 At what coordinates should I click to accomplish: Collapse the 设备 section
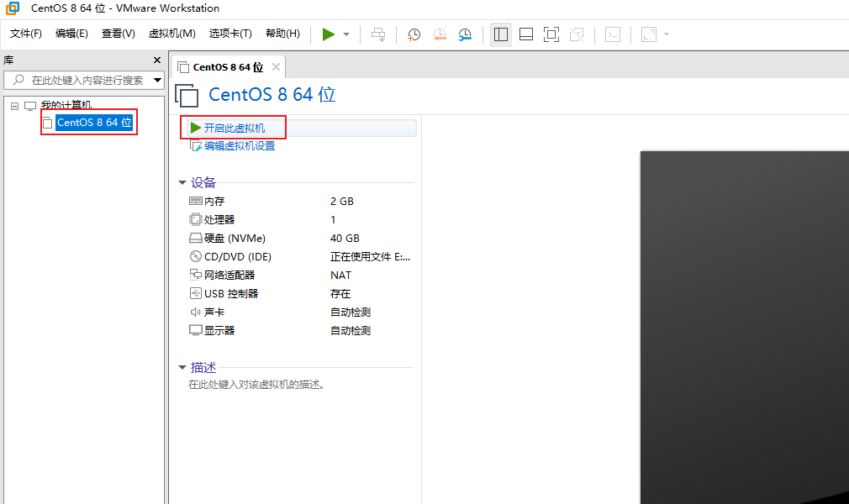[x=183, y=182]
